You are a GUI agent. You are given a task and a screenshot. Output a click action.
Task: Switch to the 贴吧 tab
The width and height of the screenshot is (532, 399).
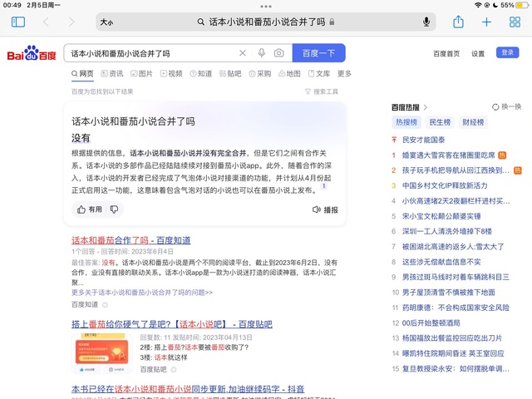(230, 74)
